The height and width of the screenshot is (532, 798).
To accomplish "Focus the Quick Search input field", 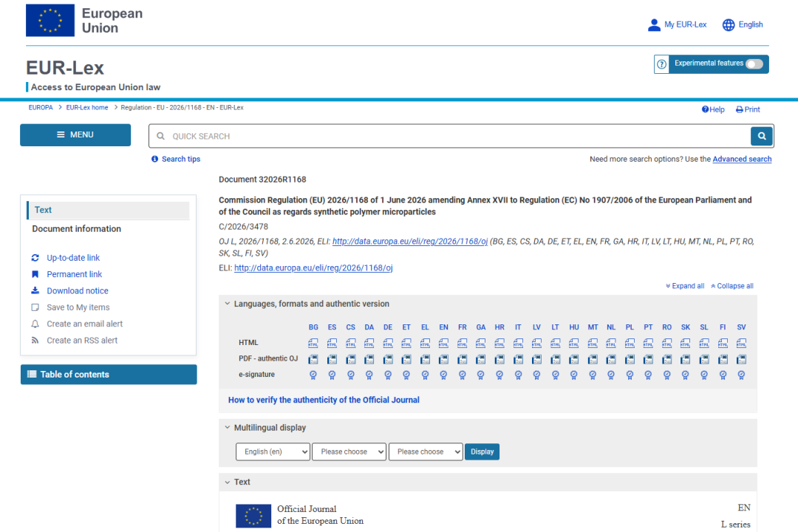I will 449,136.
